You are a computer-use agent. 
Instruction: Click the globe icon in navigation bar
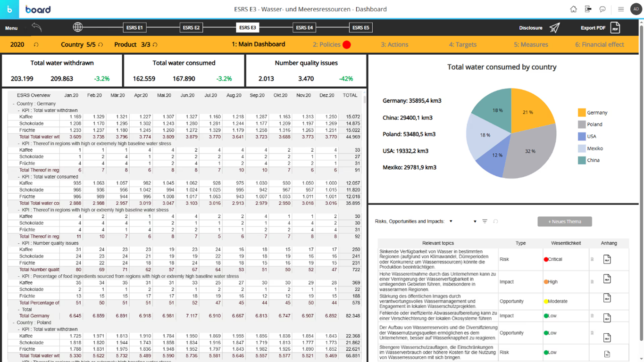[x=78, y=27]
